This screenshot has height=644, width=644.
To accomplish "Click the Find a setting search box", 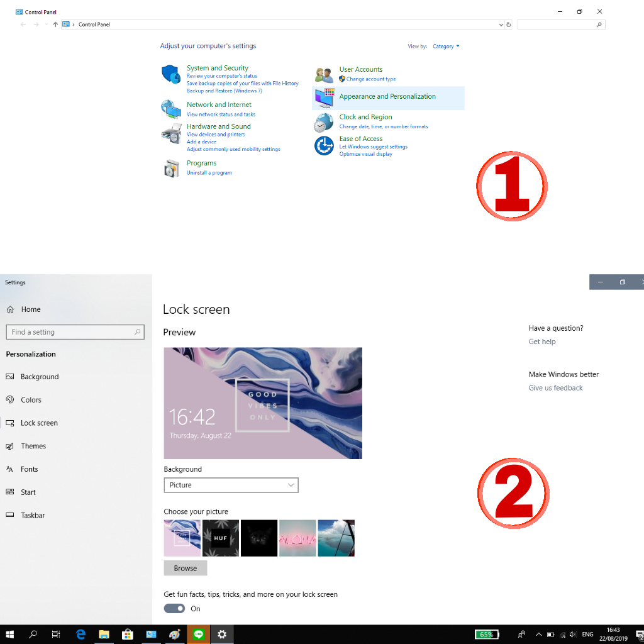I will pos(74,332).
